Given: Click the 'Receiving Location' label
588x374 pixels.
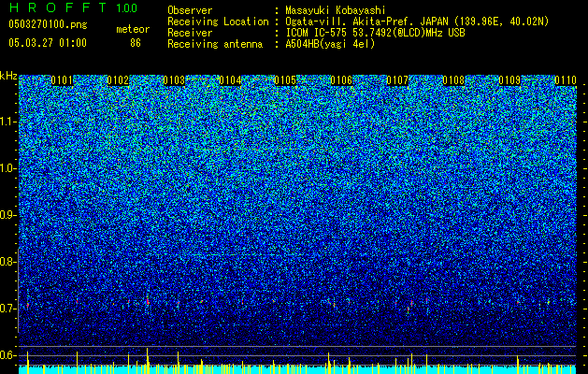Looking at the screenshot, I should click(x=218, y=22).
